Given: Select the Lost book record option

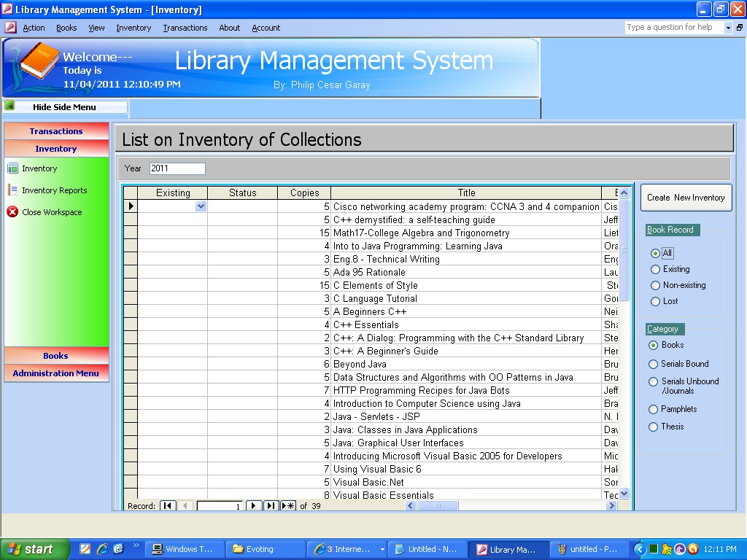Looking at the screenshot, I should (x=655, y=301).
